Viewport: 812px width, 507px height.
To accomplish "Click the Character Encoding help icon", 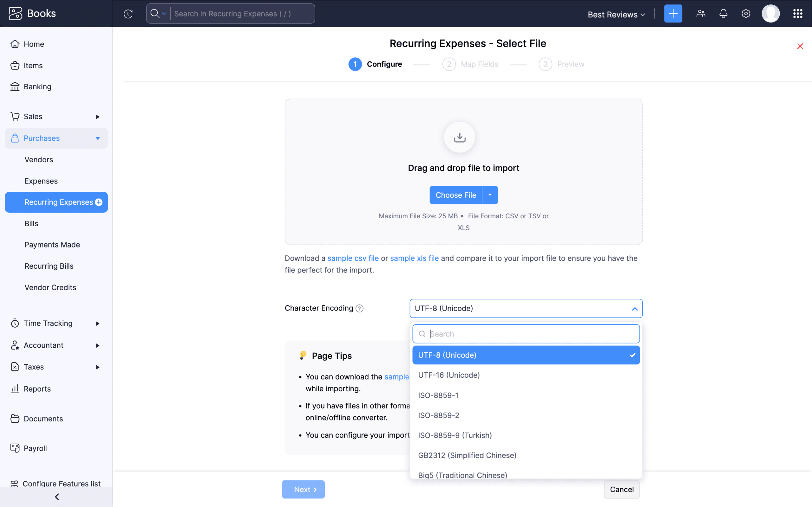I will pos(359,308).
